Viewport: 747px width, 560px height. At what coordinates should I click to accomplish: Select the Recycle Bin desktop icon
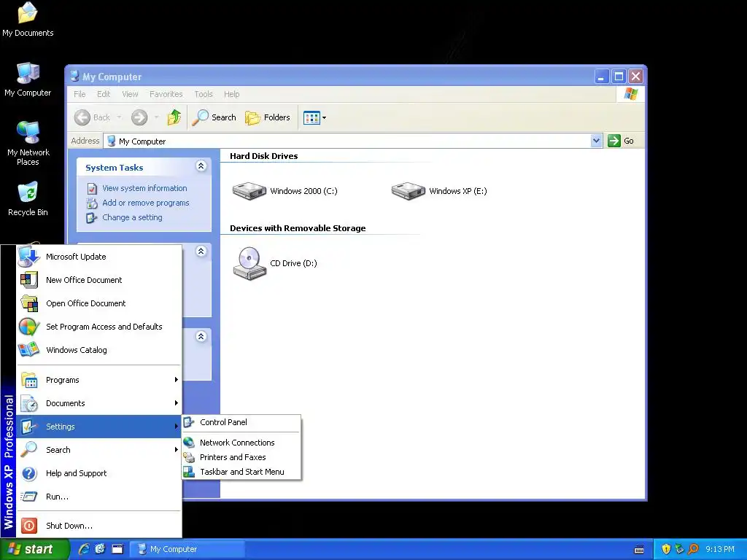click(28, 199)
